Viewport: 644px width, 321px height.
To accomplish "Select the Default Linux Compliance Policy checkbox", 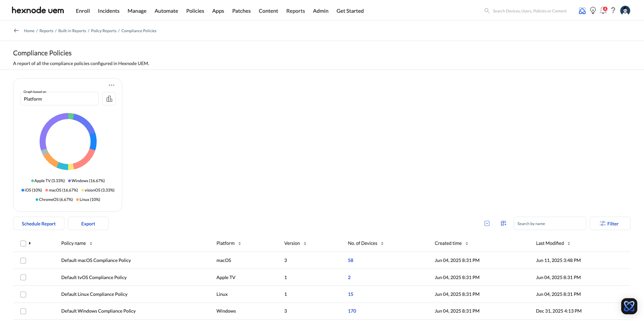I will click(23, 295).
